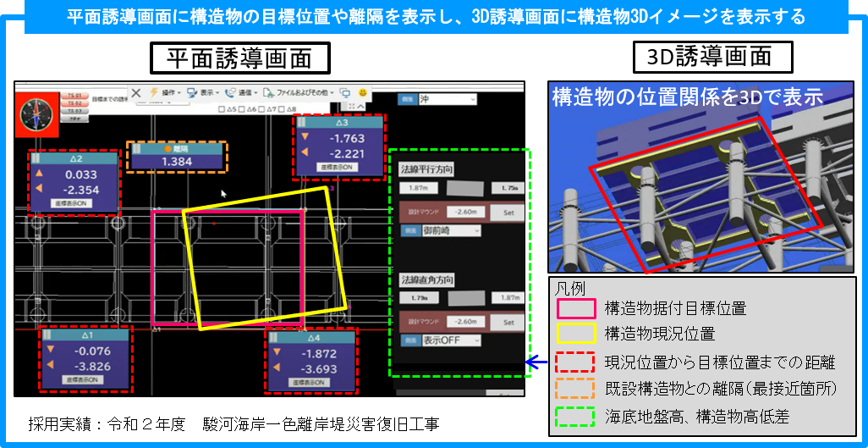Click the △3 panel header
The width and height of the screenshot is (868, 448).
click(x=338, y=122)
